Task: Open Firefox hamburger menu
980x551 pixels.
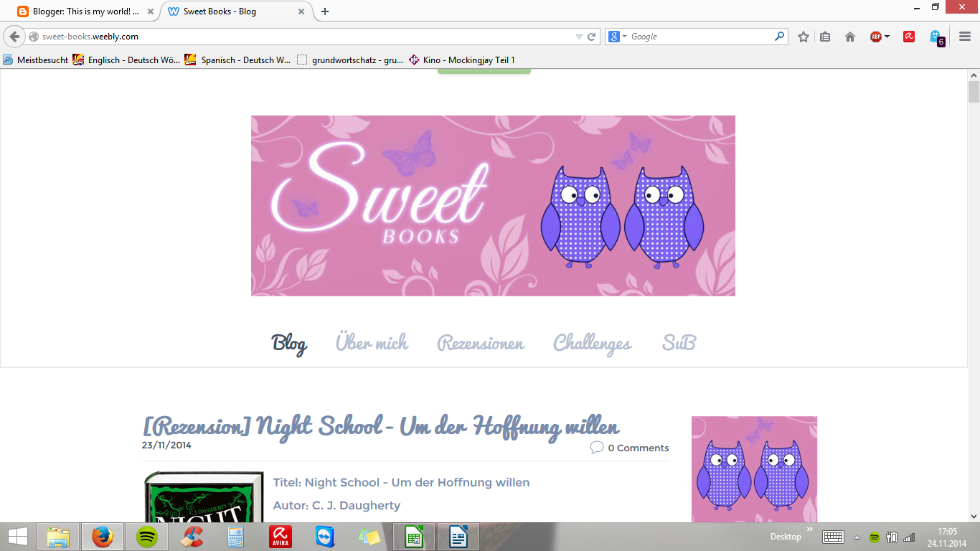Action: click(x=965, y=37)
